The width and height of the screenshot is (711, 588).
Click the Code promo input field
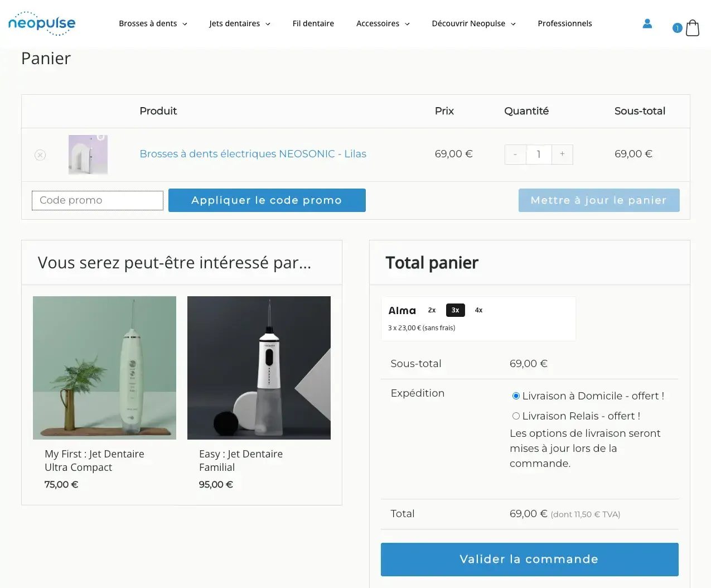pyautogui.click(x=98, y=200)
